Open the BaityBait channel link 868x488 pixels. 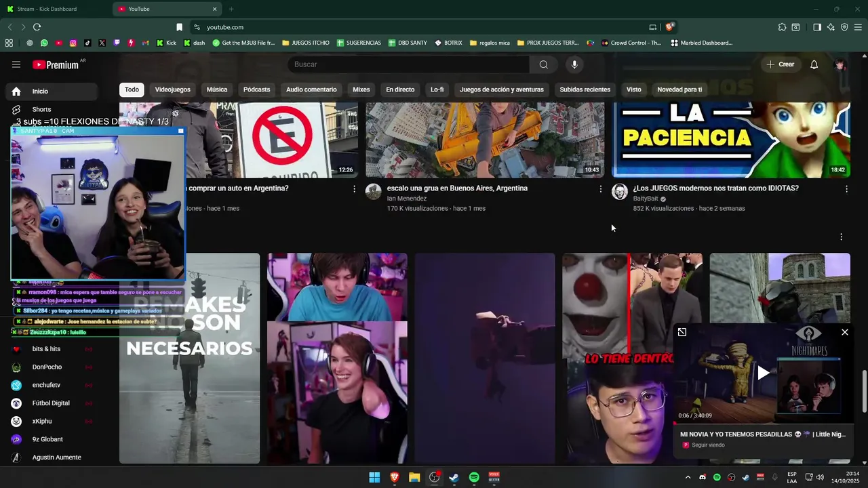646,199
